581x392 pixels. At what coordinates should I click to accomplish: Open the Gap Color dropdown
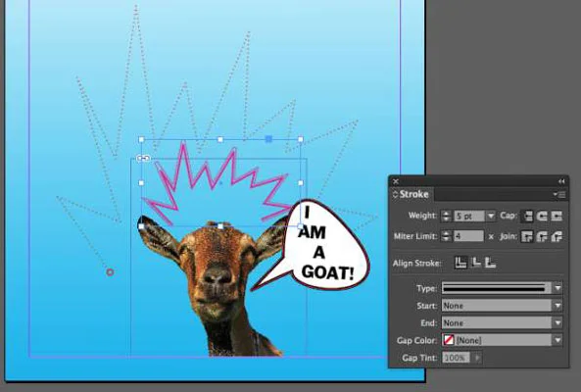[557, 340]
